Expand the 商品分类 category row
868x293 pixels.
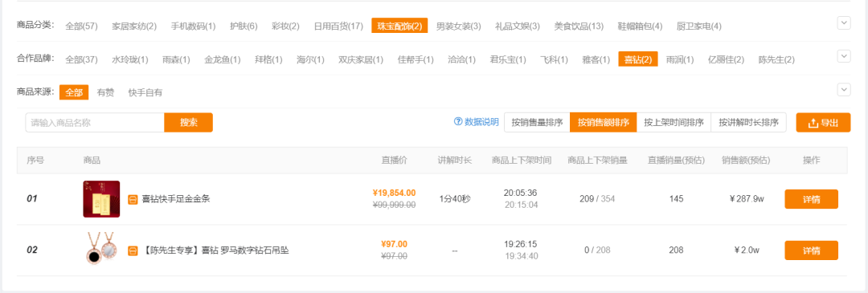coord(844,23)
